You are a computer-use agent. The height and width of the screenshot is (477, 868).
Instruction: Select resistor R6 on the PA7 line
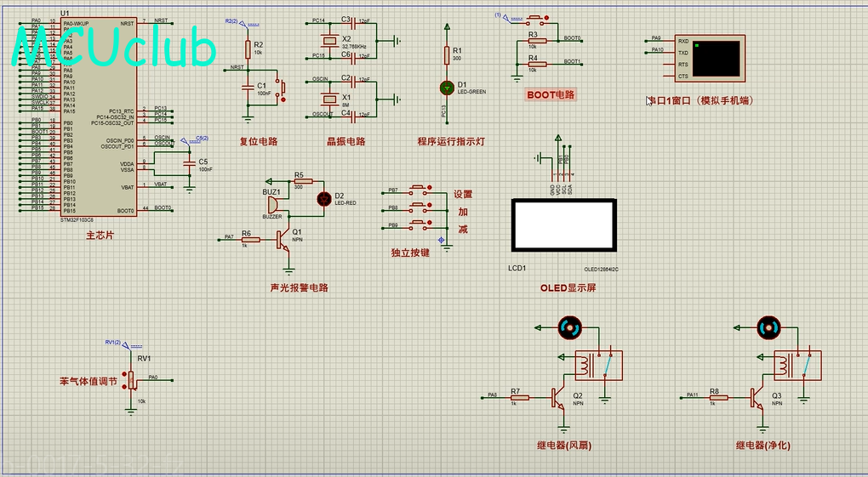[250, 240]
